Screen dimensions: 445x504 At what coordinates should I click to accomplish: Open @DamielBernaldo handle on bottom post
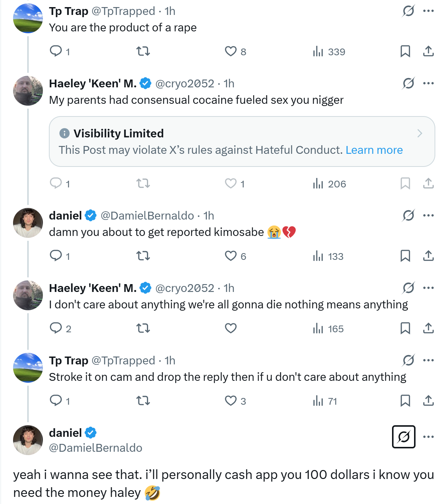click(x=95, y=448)
